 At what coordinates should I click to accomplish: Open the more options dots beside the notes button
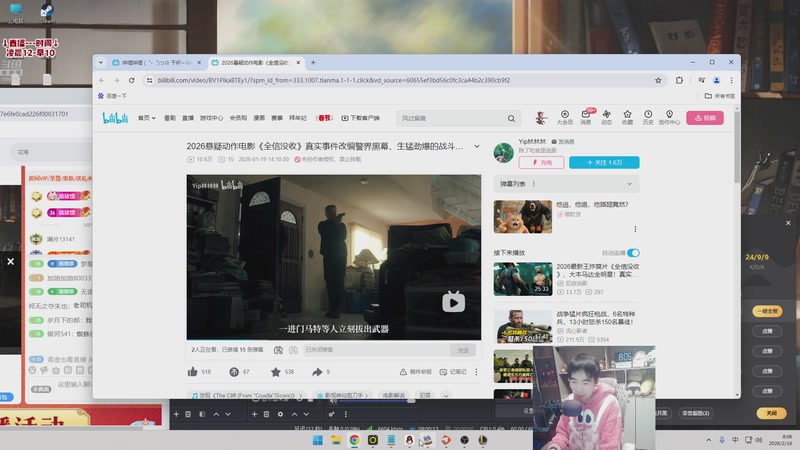(x=476, y=372)
